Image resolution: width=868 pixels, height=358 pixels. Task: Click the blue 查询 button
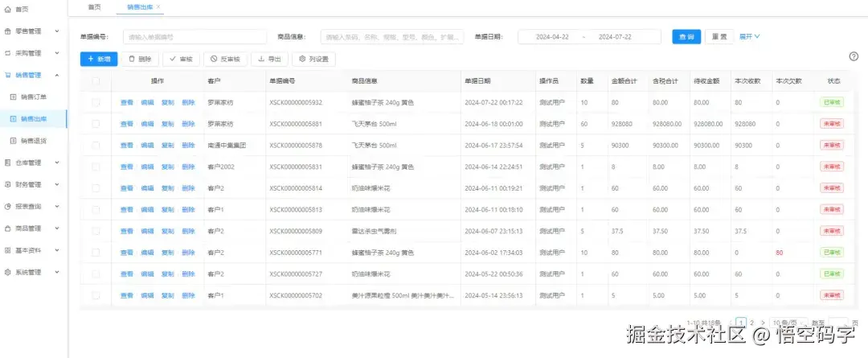[x=686, y=36]
